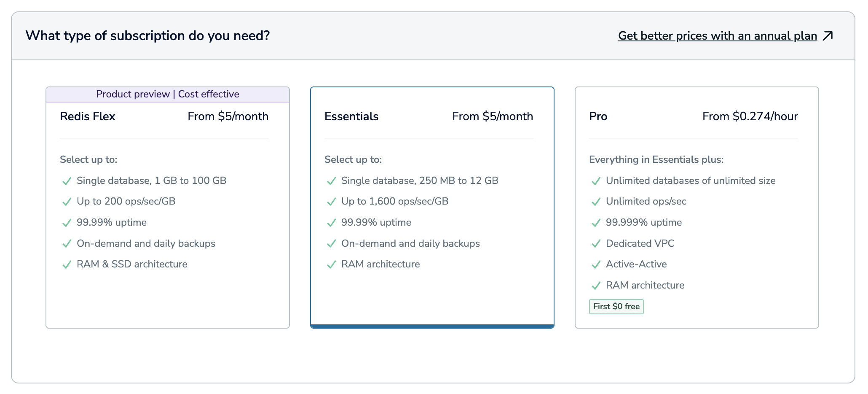
Task: Select the Redis Flex subscription card title
Action: coord(88,116)
